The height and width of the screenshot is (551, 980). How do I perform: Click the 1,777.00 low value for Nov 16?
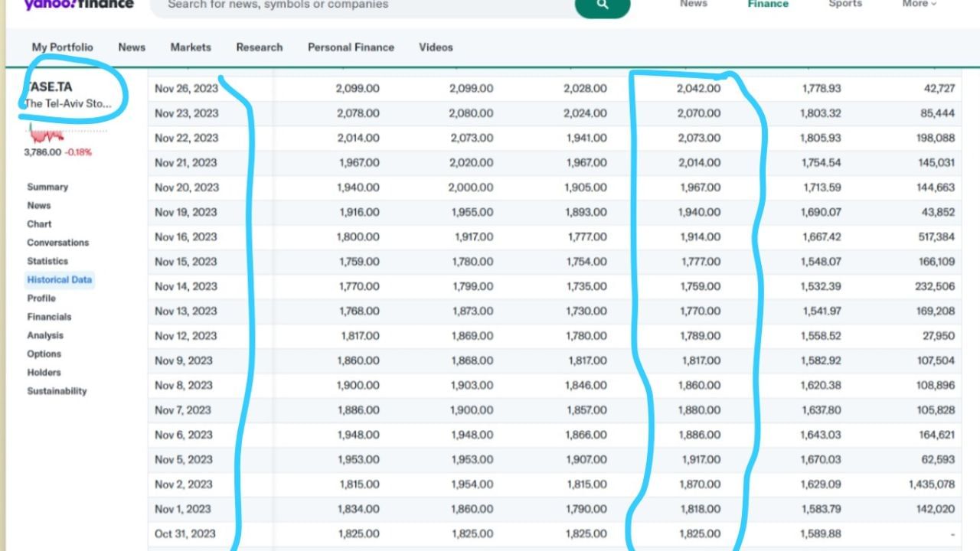(x=587, y=236)
